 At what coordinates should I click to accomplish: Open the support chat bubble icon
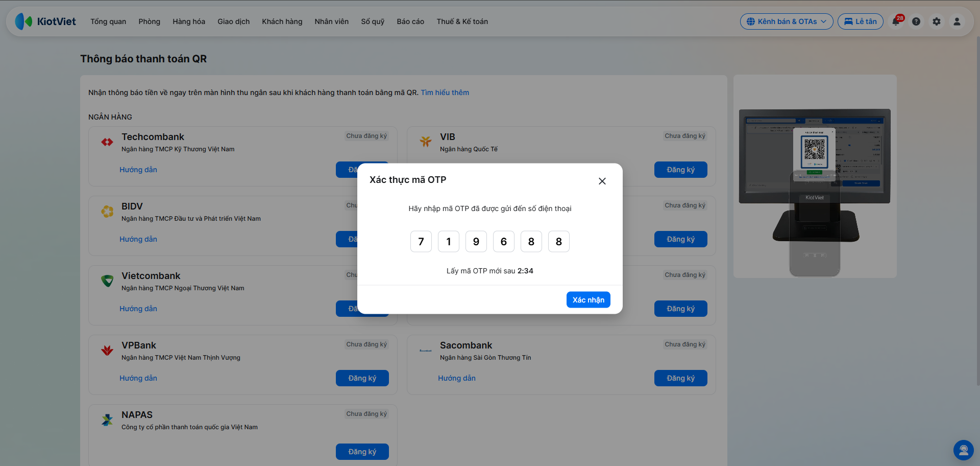[x=963, y=450]
